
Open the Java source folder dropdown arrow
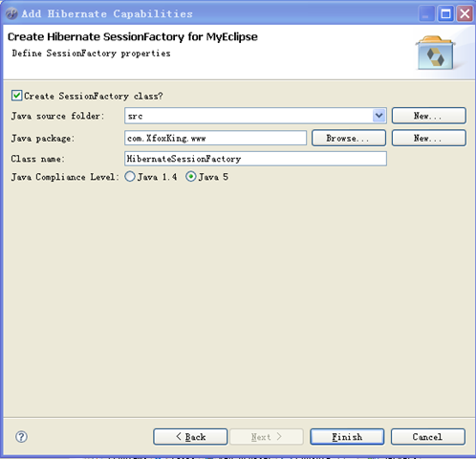point(379,116)
